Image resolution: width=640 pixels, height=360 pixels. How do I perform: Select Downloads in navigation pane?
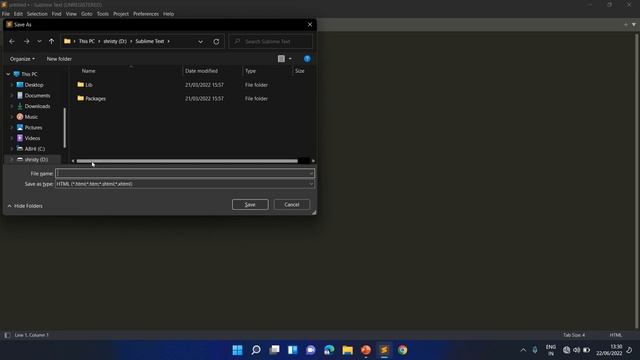pos(37,106)
